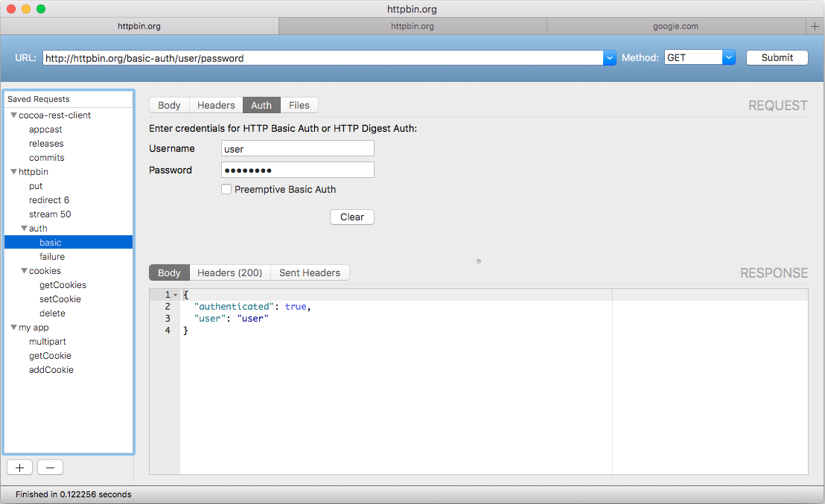Switch to the first httpbin.org window tab

click(x=139, y=26)
